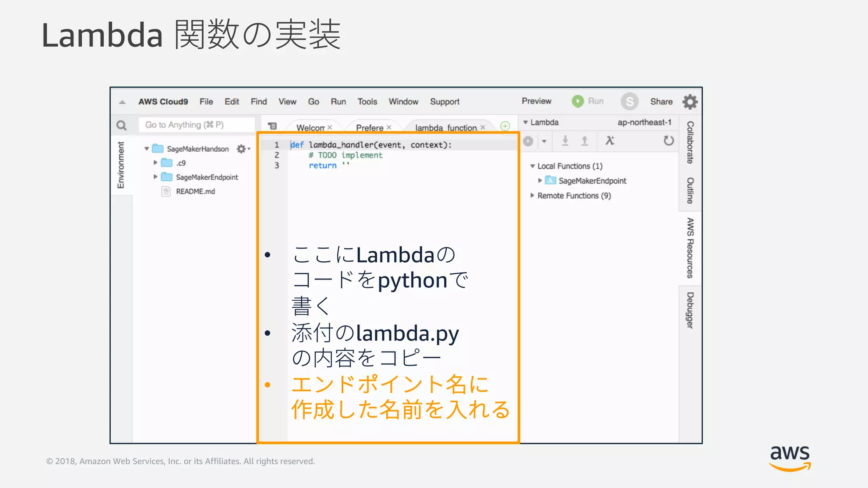868x488 pixels.
Task: Click the Go to Anything search field
Action: tap(197, 125)
